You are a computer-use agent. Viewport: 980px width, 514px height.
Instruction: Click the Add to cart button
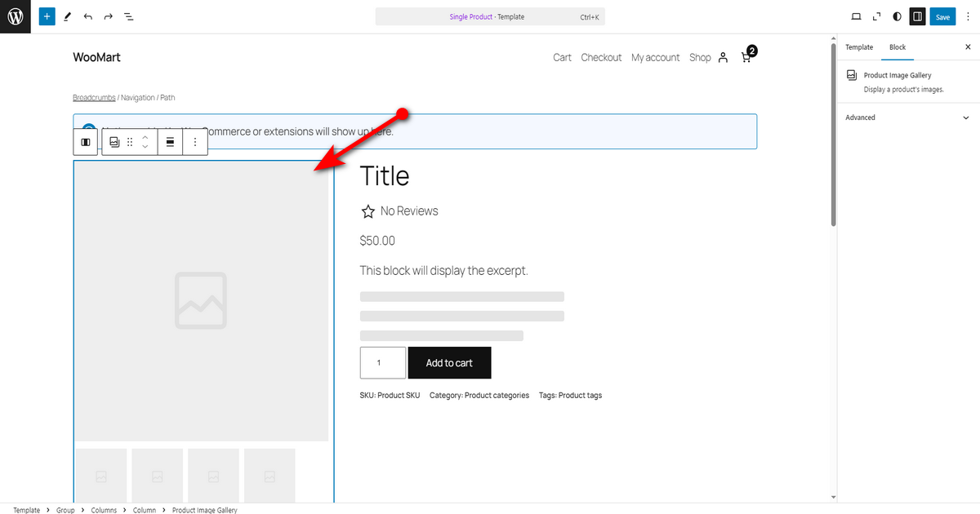pyautogui.click(x=449, y=363)
